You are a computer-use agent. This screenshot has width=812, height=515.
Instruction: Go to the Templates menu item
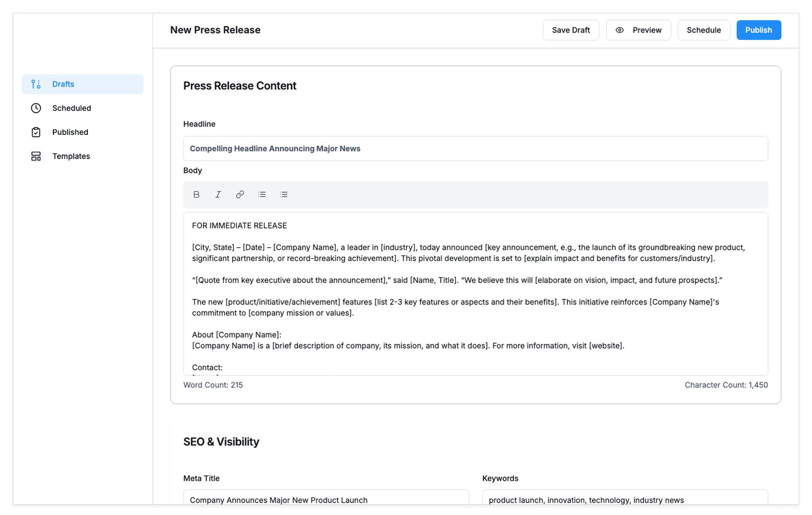tap(71, 156)
